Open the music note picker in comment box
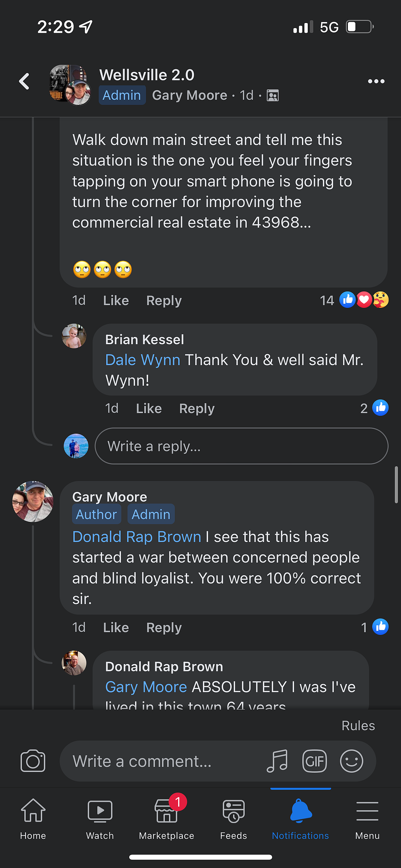Viewport: 401px width, 868px height. [x=277, y=761]
